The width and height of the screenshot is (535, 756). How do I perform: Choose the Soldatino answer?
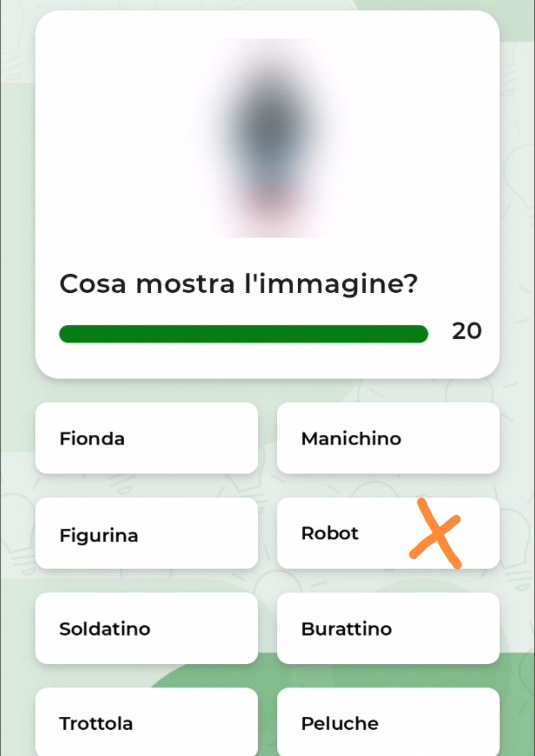coord(147,629)
